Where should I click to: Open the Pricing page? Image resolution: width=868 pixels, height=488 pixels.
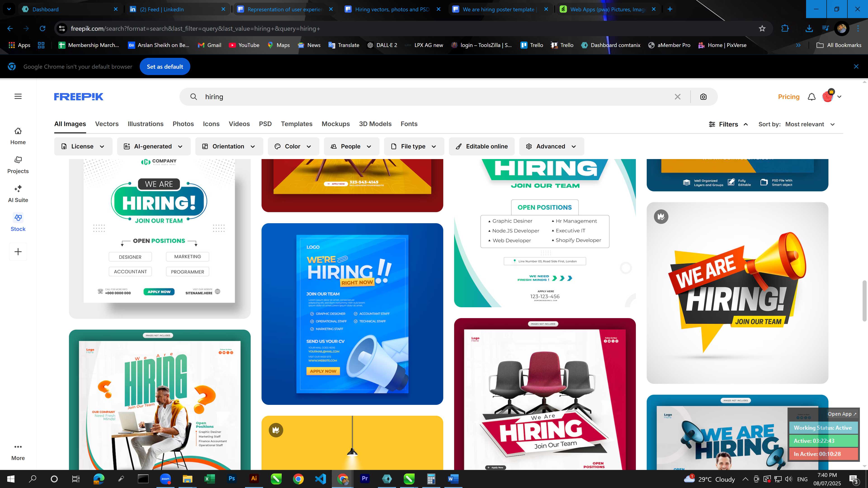pyautogui.click(x=788, y=97)
